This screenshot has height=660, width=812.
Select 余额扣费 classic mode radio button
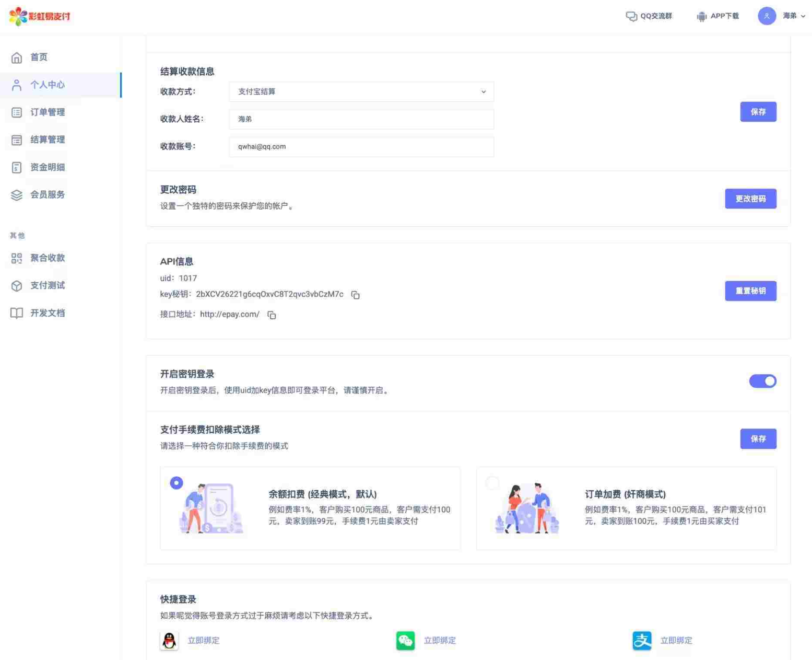tap(176, 483)
